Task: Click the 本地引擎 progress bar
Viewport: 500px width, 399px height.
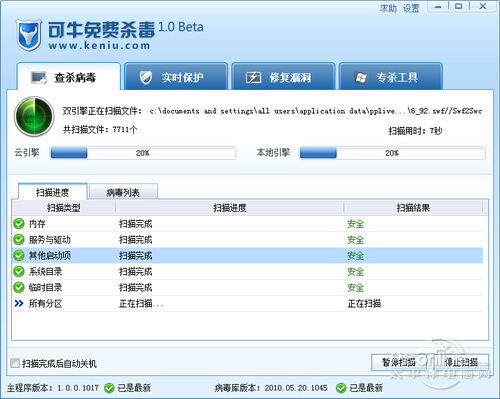Action: pyautogui.click(x=392, y=153)
